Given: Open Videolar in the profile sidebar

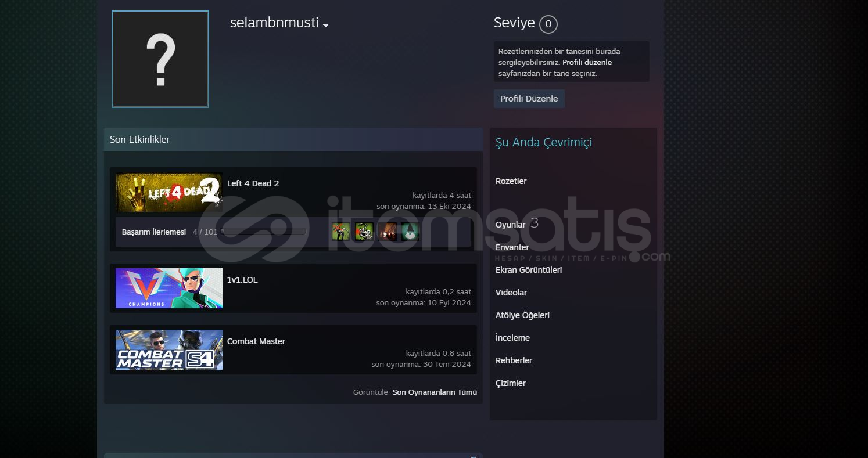Looking at the screenshot, I should (x=511, y=293).
